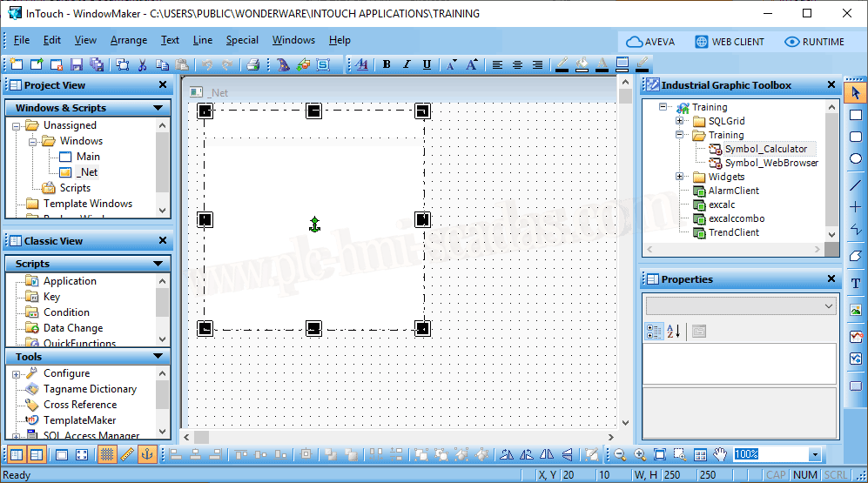The width and height of the screenshot is (868, 483).
Task: Expand the SQLGrid folder node
Action: (x=680, y=121)
